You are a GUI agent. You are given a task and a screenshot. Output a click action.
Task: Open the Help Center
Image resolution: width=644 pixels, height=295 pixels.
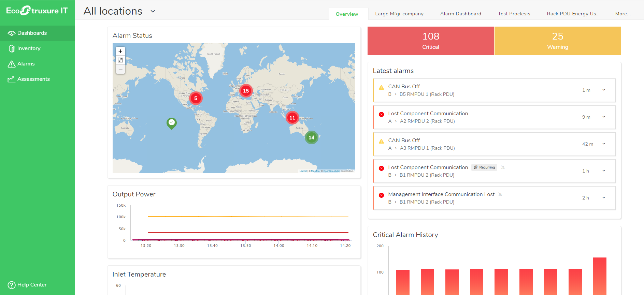(x=27, y=285)
